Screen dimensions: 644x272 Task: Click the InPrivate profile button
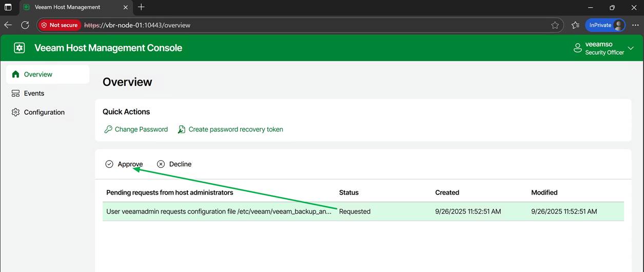click(x=606, y=25)
